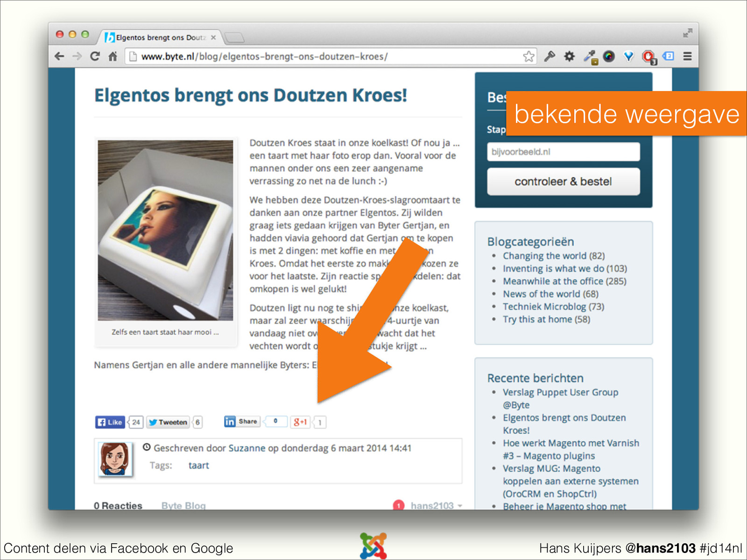Viewport: 747px width, 560px height.
Task: Go forward with the browser forward arrow
Action: (x=77, y=56)
